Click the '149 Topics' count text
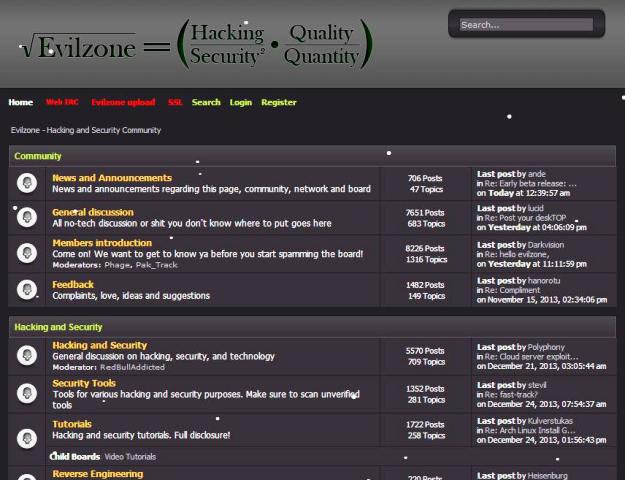This screenshot has height=480, width=625. [x=426, y=296]
